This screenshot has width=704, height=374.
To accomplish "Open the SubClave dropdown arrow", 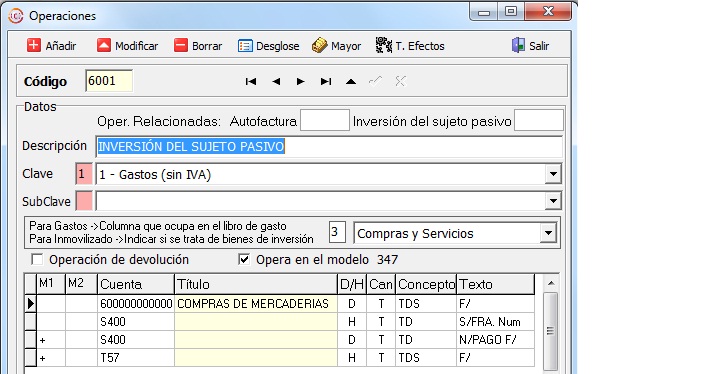I will 553,201.
